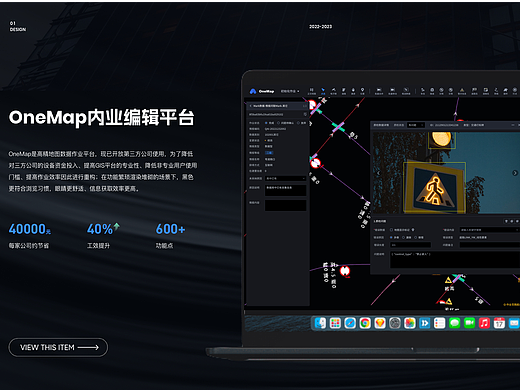520x390 pixels.
Task: Open the dropdown in the photo viewer header
Action: [x=416, y=125]
